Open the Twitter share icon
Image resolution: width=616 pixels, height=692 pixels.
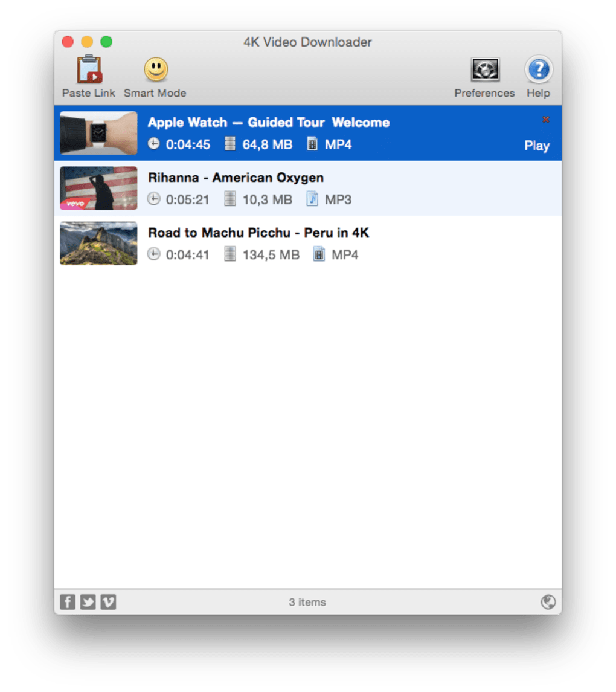pyautogui.click(x=88, y=601)
